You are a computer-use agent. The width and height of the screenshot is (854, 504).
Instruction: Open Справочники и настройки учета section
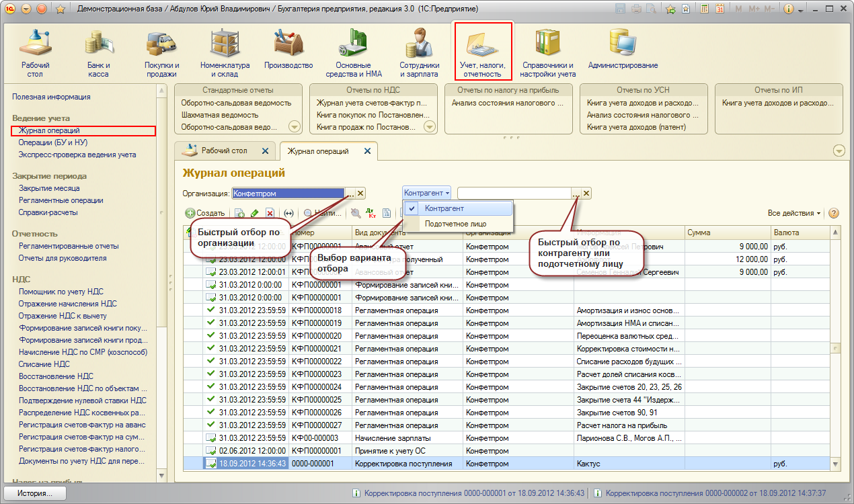(549, 52)
